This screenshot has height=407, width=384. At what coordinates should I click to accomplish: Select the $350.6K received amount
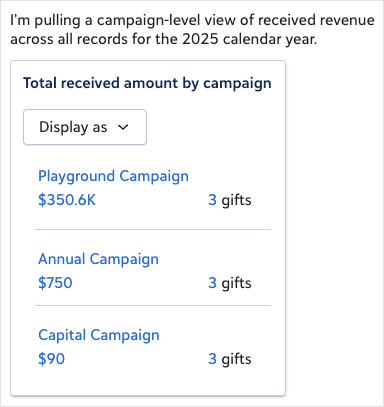[x=67, y=200]
